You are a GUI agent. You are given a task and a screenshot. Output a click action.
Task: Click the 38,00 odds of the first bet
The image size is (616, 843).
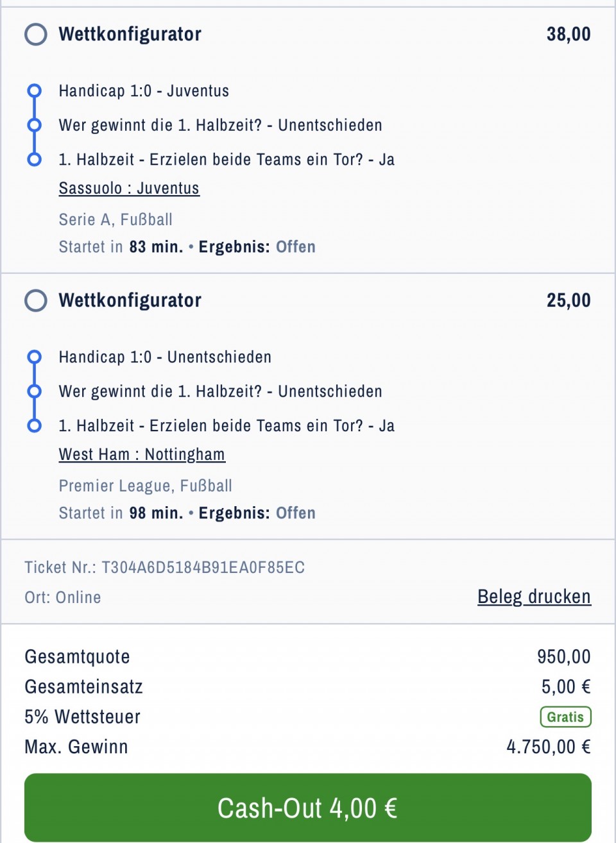pos(569,34)
